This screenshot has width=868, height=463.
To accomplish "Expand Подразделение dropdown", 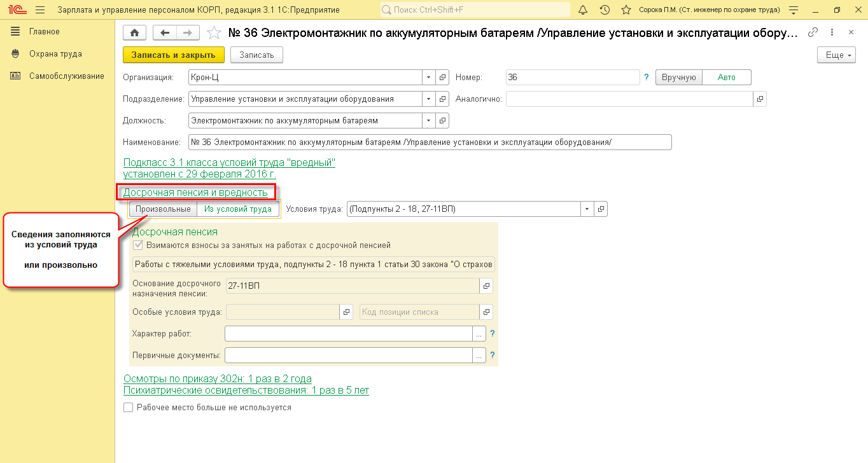I will (430, 99).
